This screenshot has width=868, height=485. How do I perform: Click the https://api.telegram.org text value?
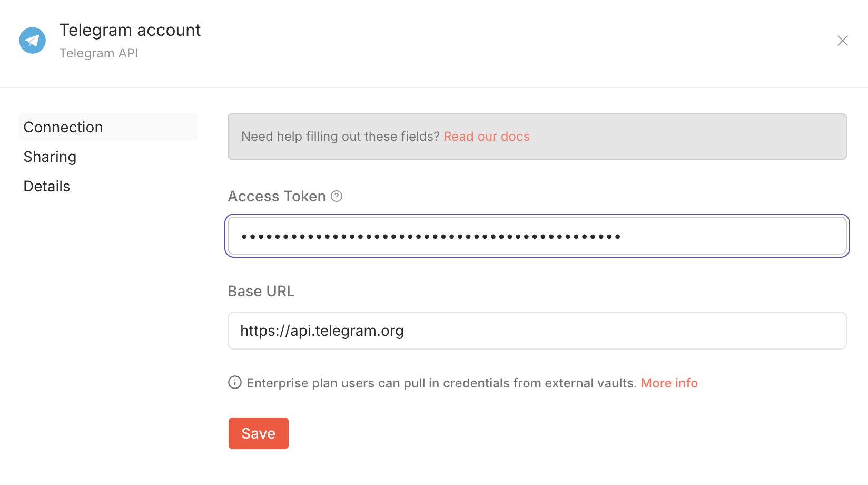coord(322,331)
